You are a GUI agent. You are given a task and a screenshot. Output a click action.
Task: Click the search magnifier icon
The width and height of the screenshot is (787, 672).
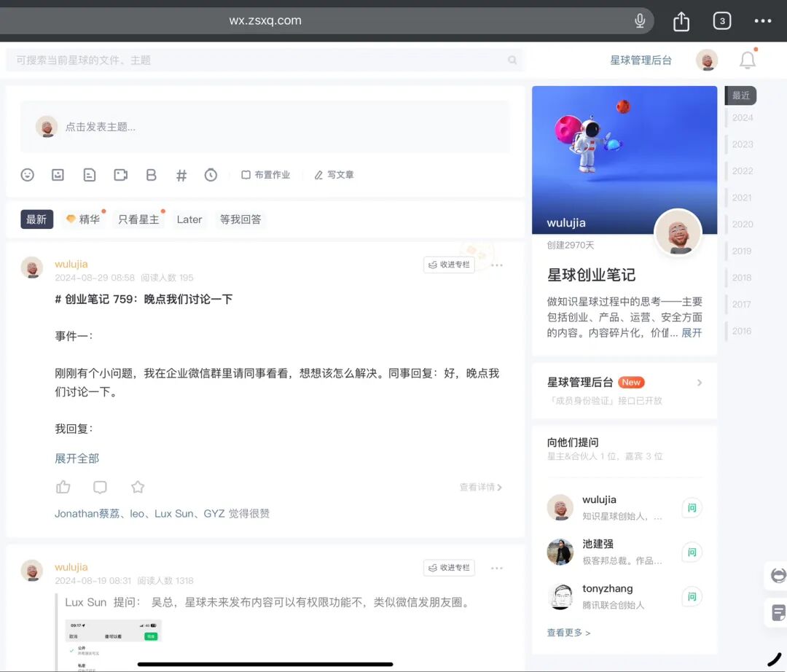pos(512,60)
